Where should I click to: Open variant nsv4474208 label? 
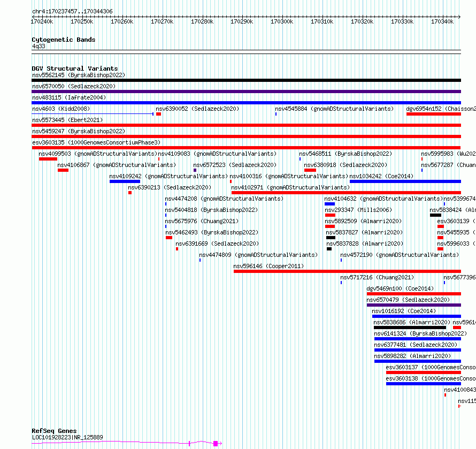[x=224, y=199]
